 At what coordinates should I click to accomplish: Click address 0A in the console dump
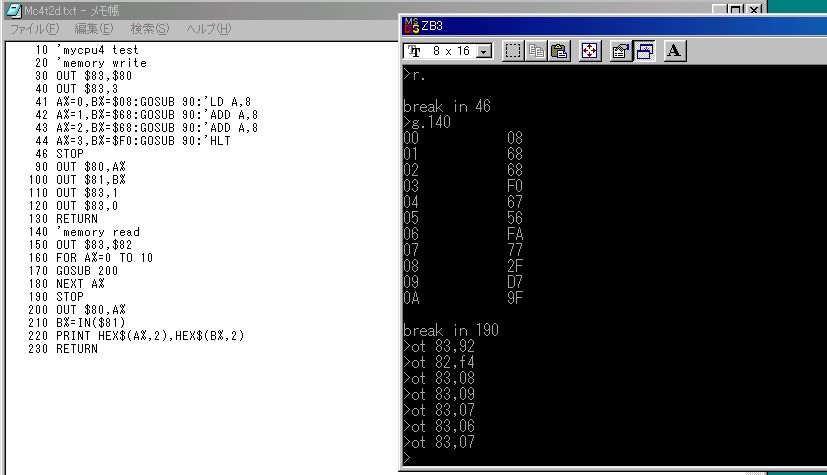[x=411, y=298]
